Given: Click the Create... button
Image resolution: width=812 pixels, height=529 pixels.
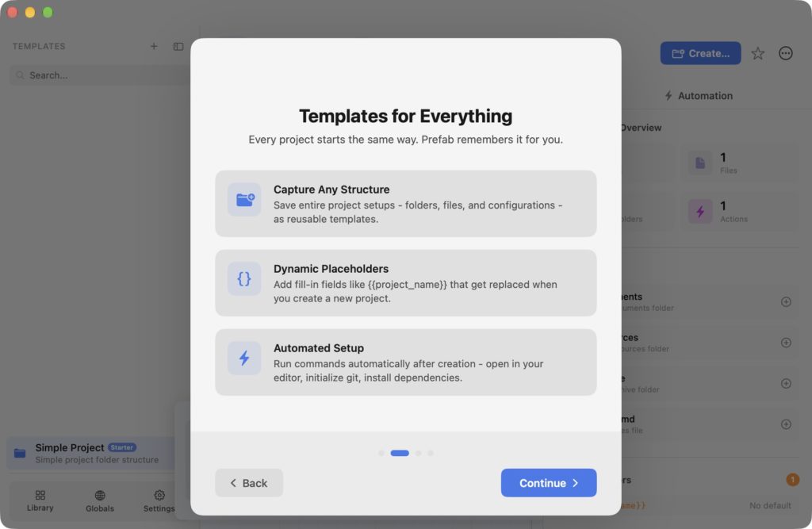Looking at the screenshot, I should (x=700, y=53).
